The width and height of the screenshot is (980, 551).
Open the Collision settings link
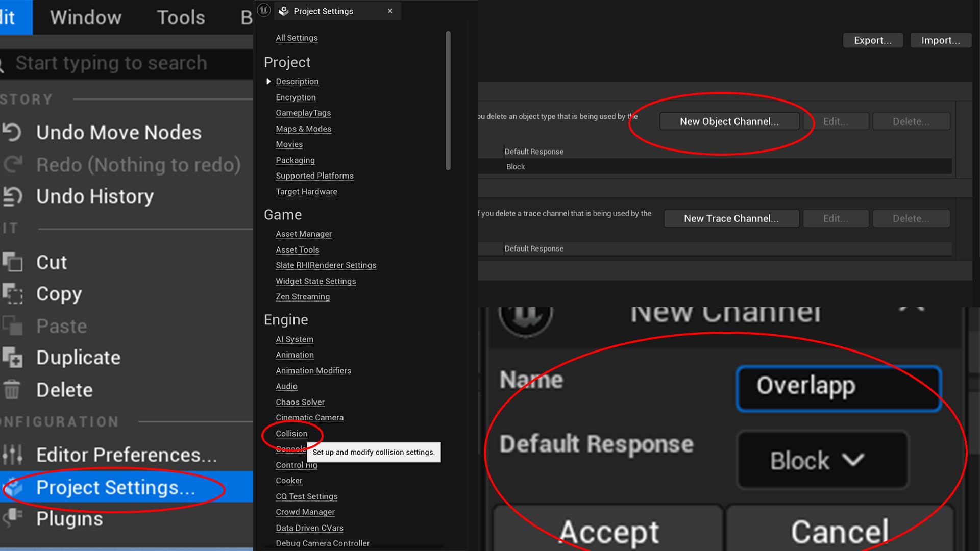(291, 434)
